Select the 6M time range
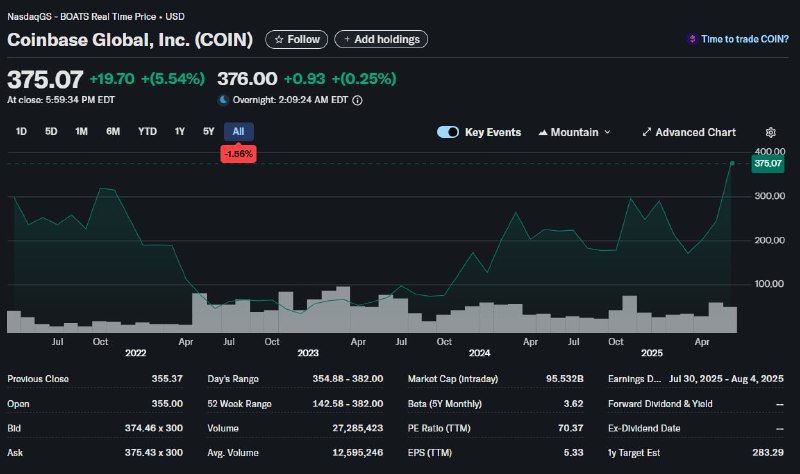Image resolution: width=800 pixels, height=474 pixels. tap(113, 132)
